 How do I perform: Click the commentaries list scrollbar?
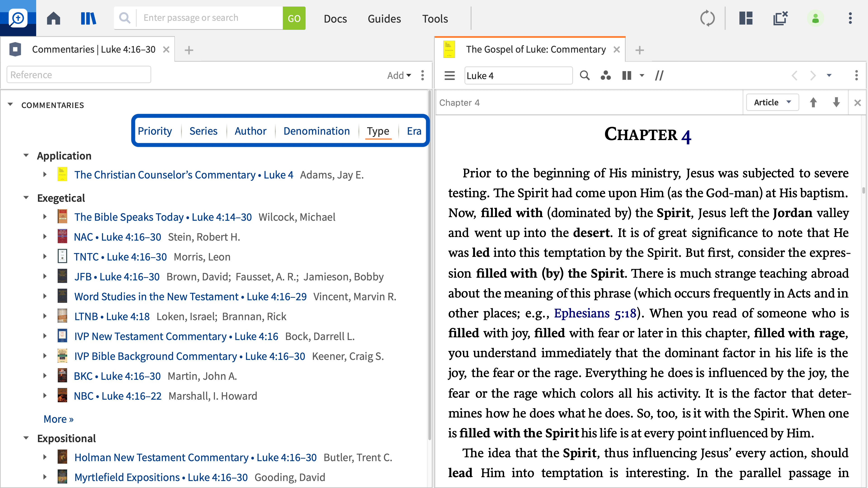pos(429,265)
